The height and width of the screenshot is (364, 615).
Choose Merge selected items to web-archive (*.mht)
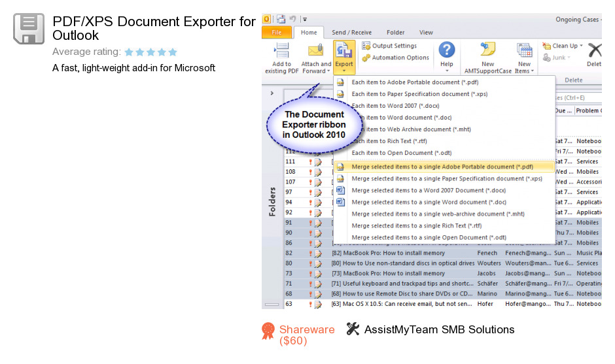[x=444, y=214]
